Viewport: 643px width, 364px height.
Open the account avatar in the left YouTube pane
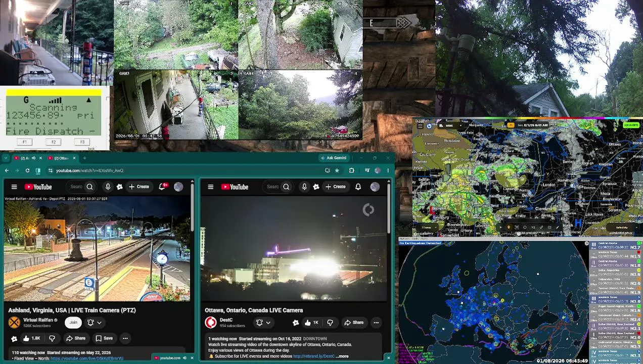(x=178, y=187)
